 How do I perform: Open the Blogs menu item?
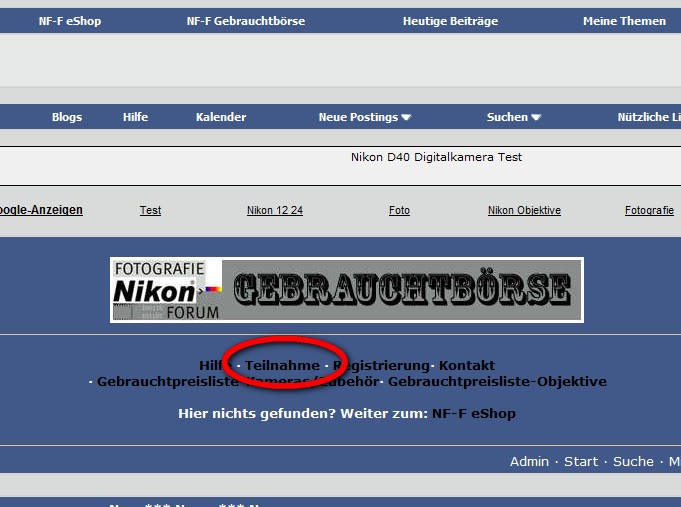point(67,117)
